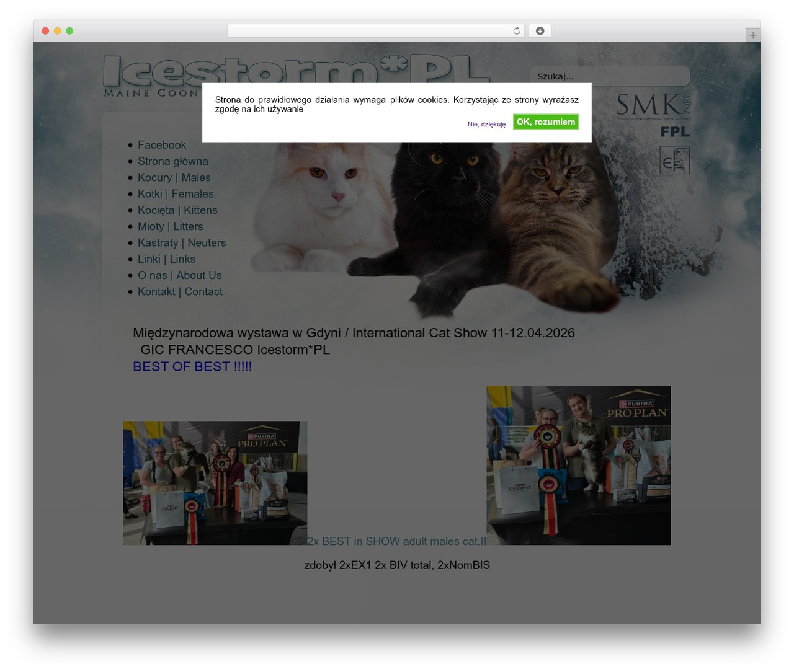Click the 2x BEST in SHOW adult males link
Screen dimensions: 794x672
[x=397, y=541]
